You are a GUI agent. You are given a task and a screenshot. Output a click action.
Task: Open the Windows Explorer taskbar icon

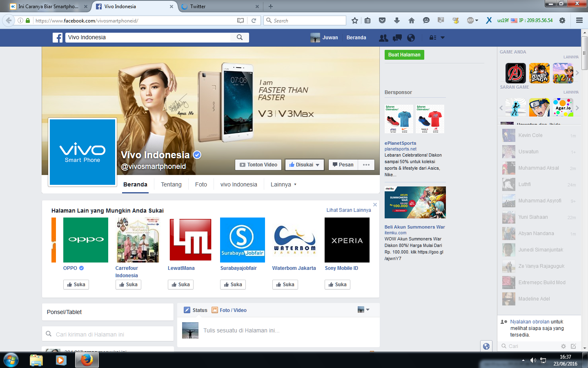tap(36, 360)
